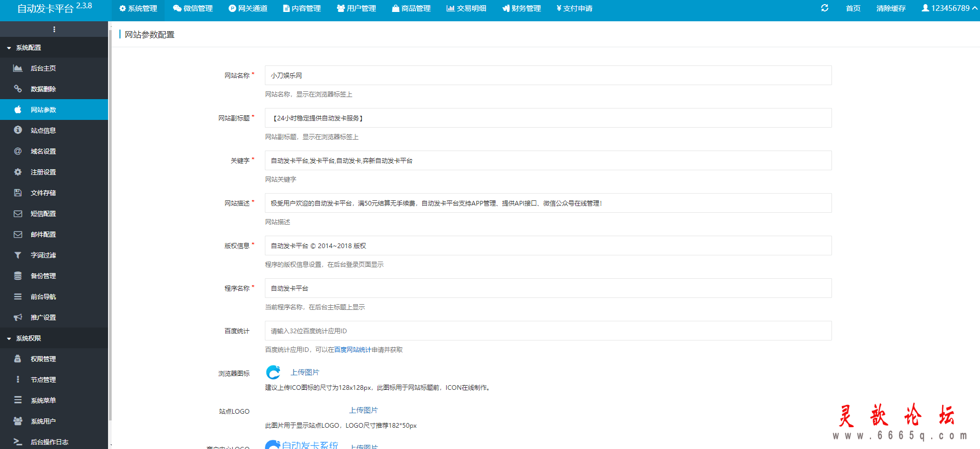Click the megaphone icon beside 推广设置

coord(18,317)
